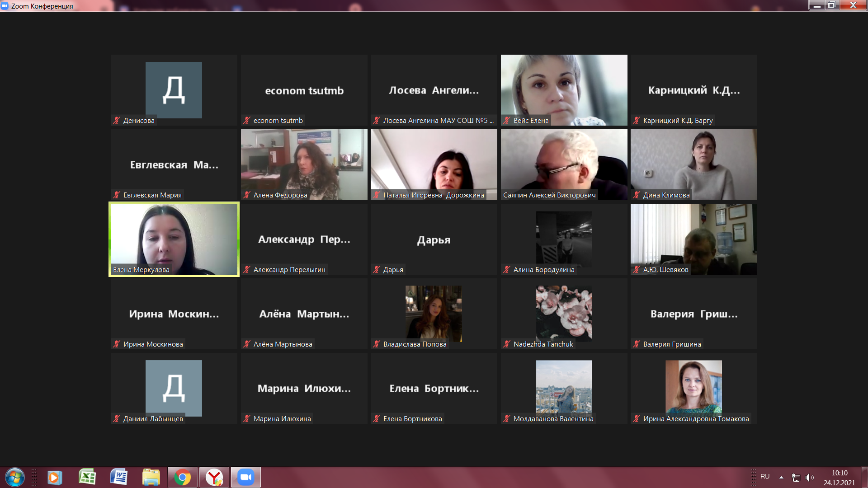868x488 pixels.
Task: Open Yandex Browser from taskbar
Action: click(214, 477)
